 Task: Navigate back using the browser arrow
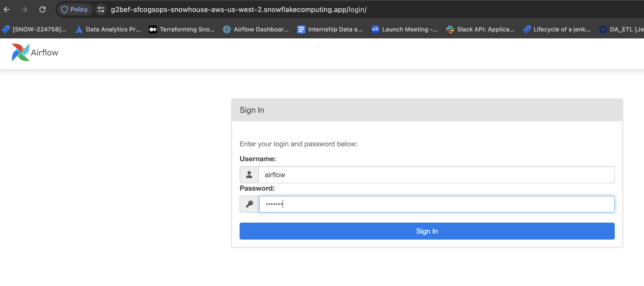coord(7,9)
